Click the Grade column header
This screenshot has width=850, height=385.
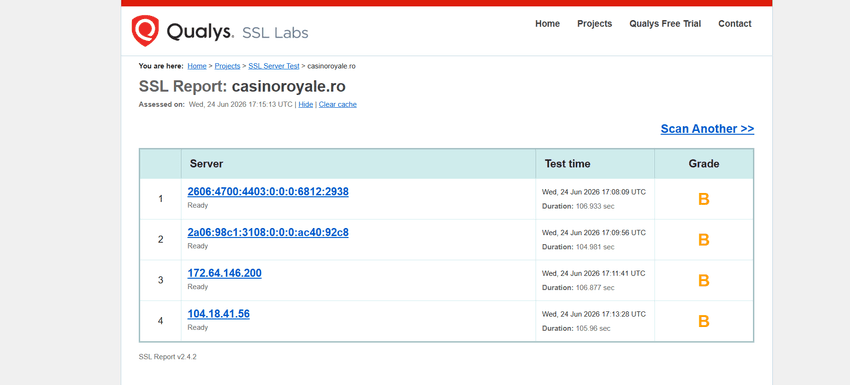click(x=704, y=164)
